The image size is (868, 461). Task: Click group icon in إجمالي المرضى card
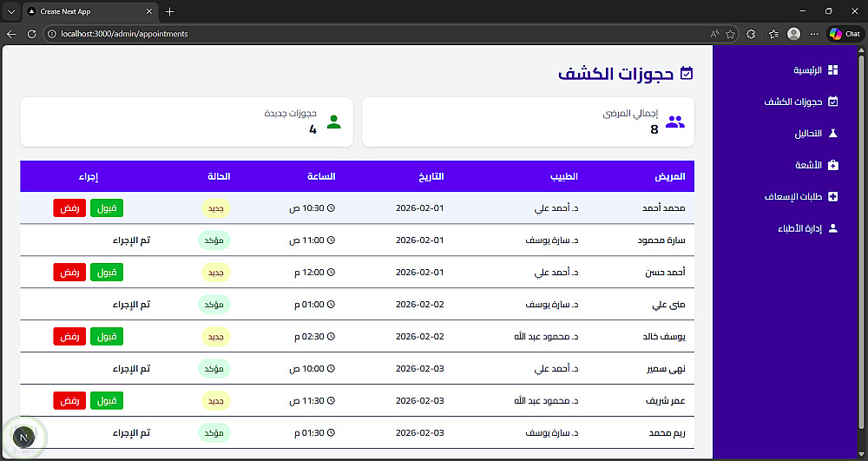674,122
